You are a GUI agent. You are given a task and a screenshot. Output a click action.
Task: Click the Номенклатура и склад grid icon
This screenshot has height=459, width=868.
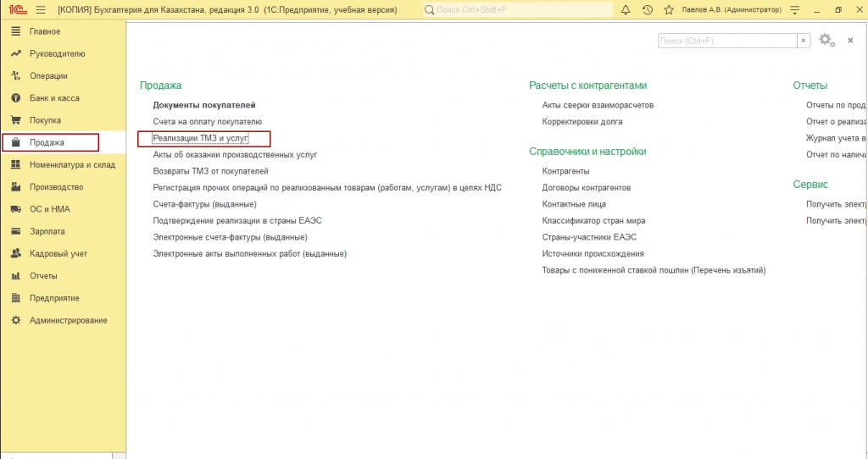(x=16, y=164)
